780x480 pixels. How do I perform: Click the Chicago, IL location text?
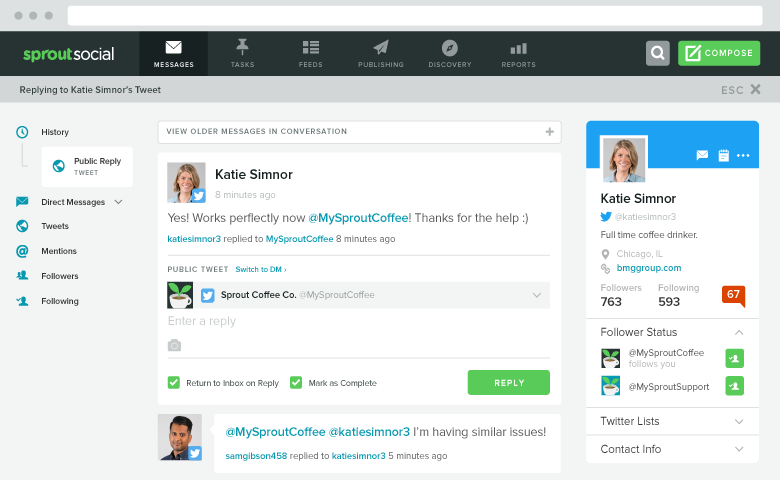(x=639, y=254)
